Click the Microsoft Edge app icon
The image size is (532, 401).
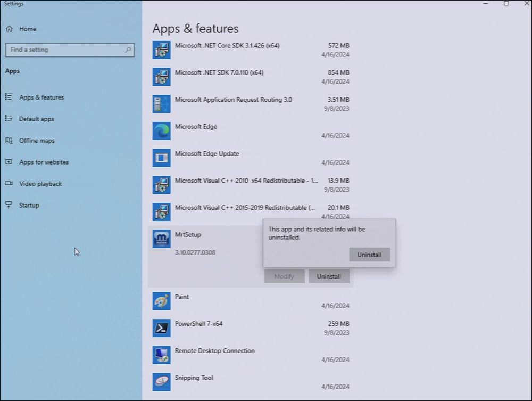161,131
